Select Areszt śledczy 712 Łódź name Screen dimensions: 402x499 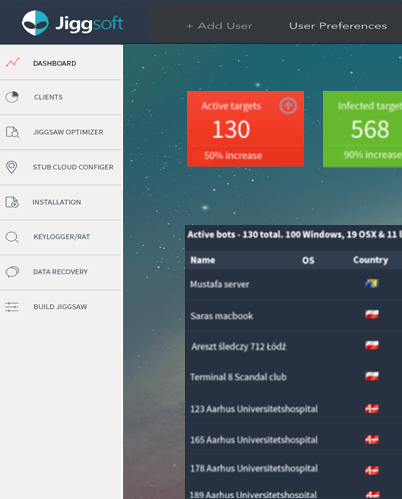coord(239,347)
